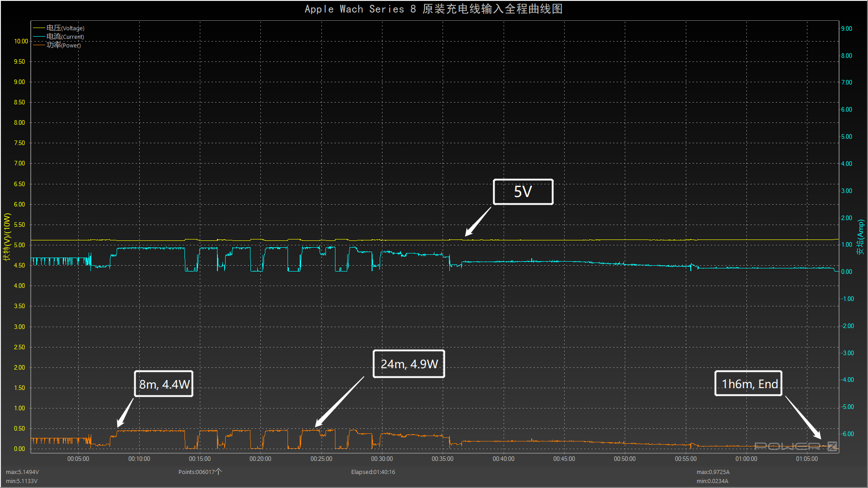The height and width of the screenshot is (488, 868).
Task: Click the max voltage 5.1494V readout
Action: [22, 472]
